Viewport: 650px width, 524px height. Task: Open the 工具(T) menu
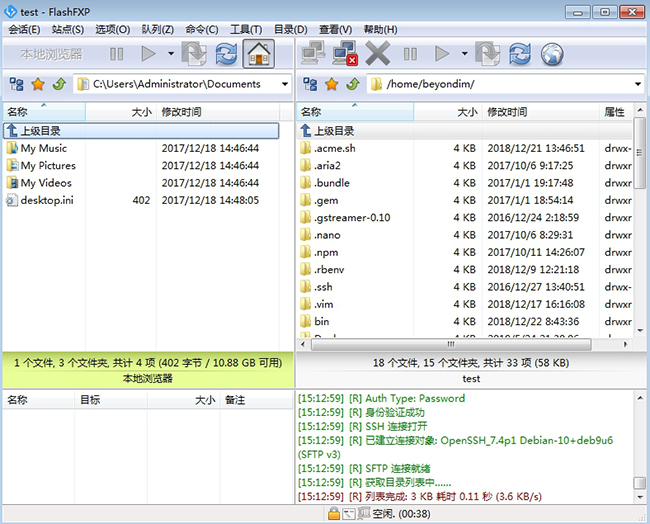(246, 30)
